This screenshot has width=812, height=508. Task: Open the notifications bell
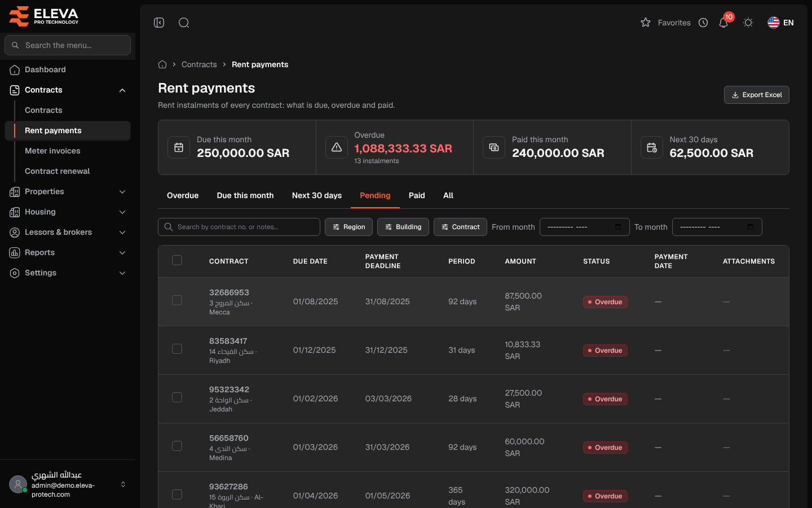click(723, 23)
